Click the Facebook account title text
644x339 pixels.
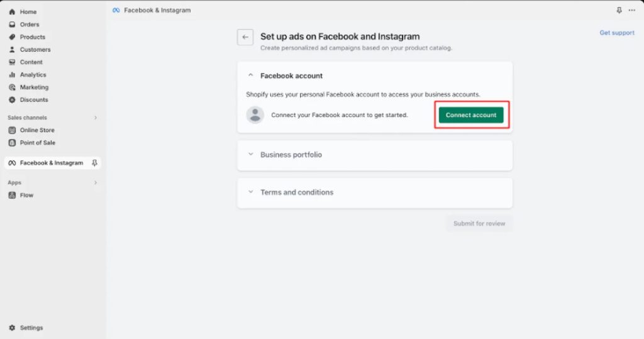[x=292, y=75]
